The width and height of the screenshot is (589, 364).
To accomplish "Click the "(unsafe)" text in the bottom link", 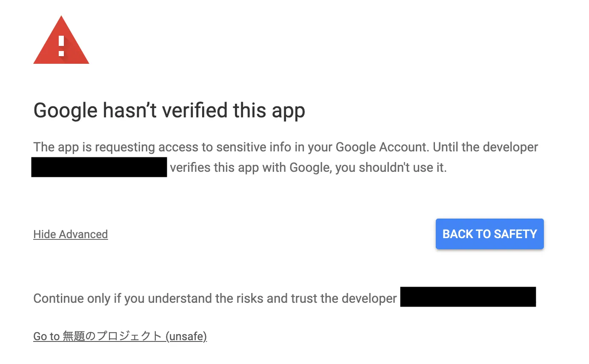I will pyautogui.click(x=186, y=336).
